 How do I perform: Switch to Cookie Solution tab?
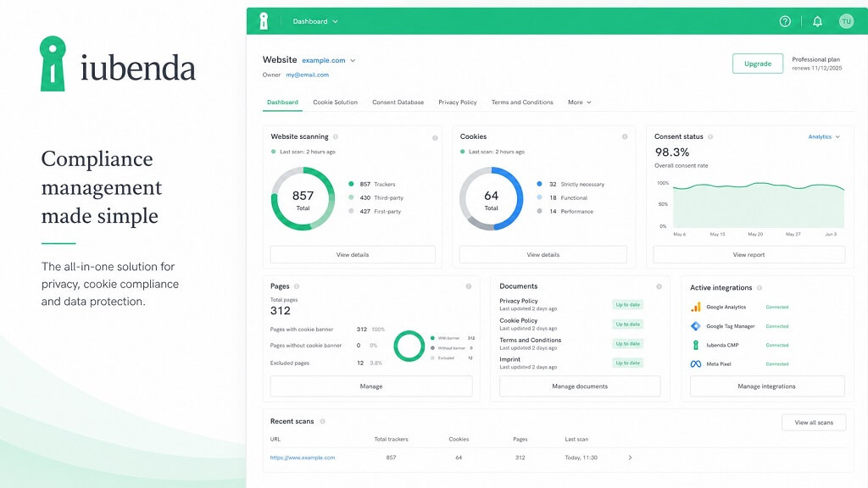coord(335,103)
